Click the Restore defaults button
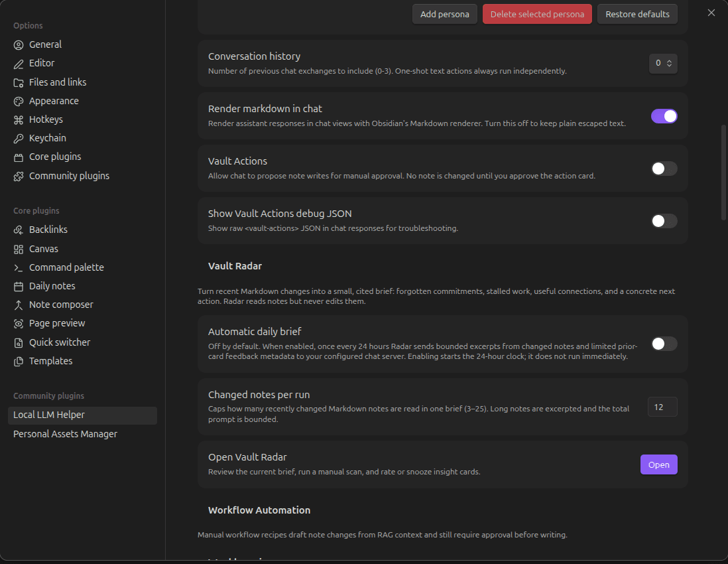The width and height of the screenshot is (728, 564). 637,14
